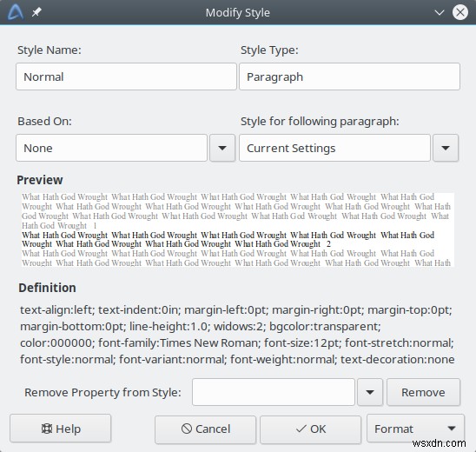Click the AbiWord application icon in title bar
Screen dimensions: 476x452
(16, 12)
